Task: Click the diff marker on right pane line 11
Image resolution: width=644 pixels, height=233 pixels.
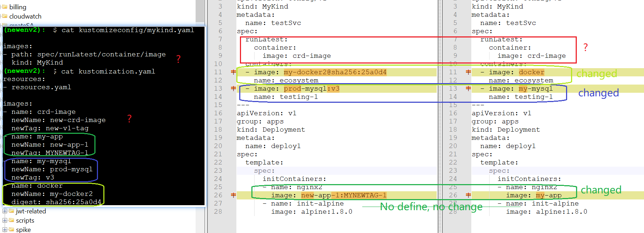Action: [468, 72]
